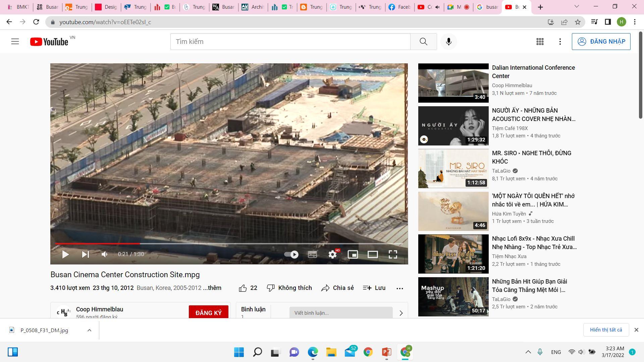644x362 pixels.
Task: Toggle subtitles captions button
Action: pyautogui.click(x=312, y=254)
